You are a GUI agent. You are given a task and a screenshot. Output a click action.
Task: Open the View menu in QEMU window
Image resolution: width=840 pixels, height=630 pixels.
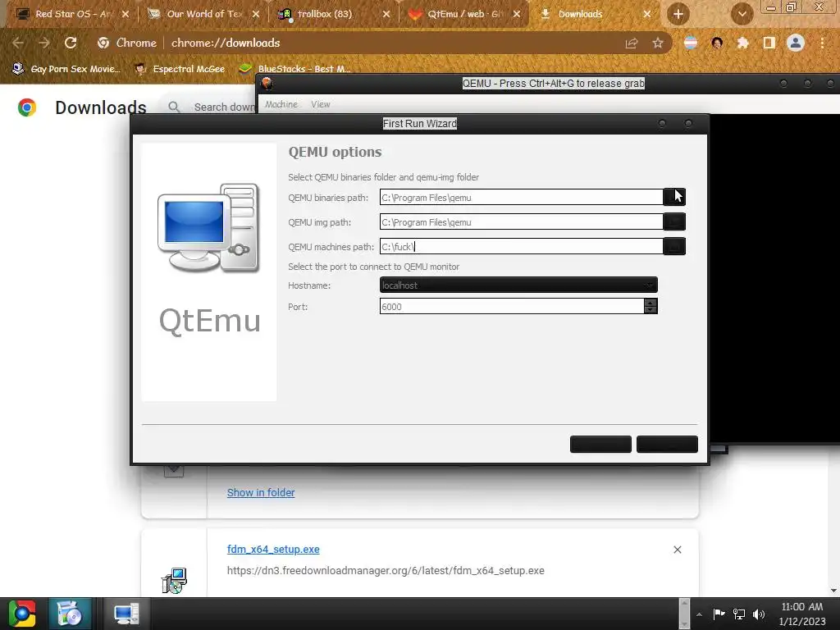pyautogui.click(x=321, y=104)
